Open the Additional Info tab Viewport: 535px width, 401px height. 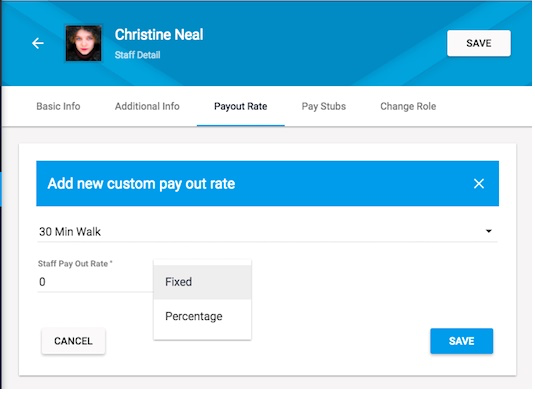pyautogui.click(x=147, y=106)
